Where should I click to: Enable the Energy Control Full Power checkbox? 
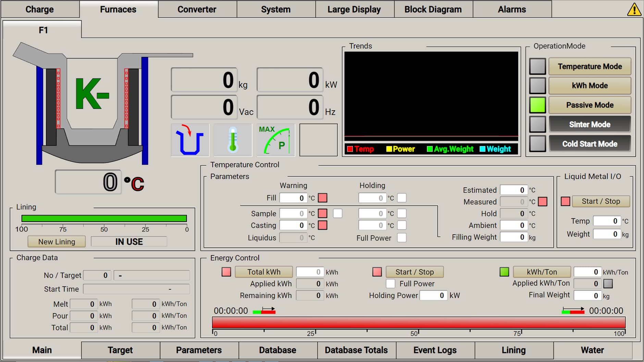pos(391,284)
